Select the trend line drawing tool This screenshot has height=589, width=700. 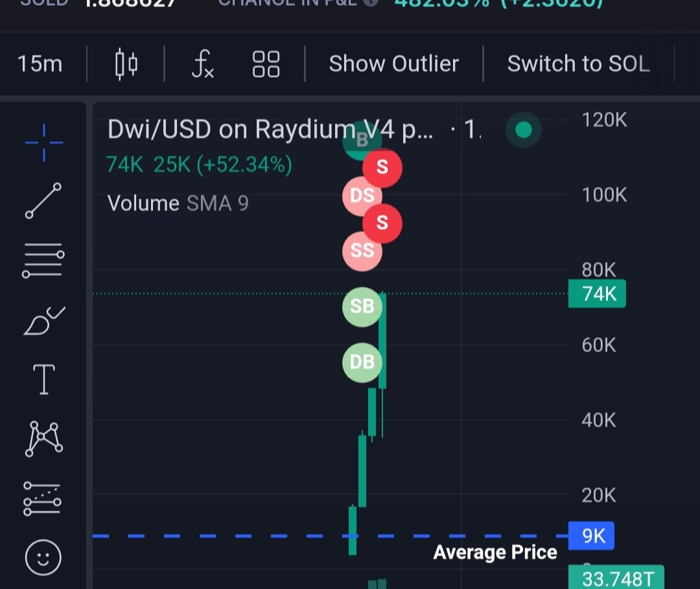(x=43, y=200)
